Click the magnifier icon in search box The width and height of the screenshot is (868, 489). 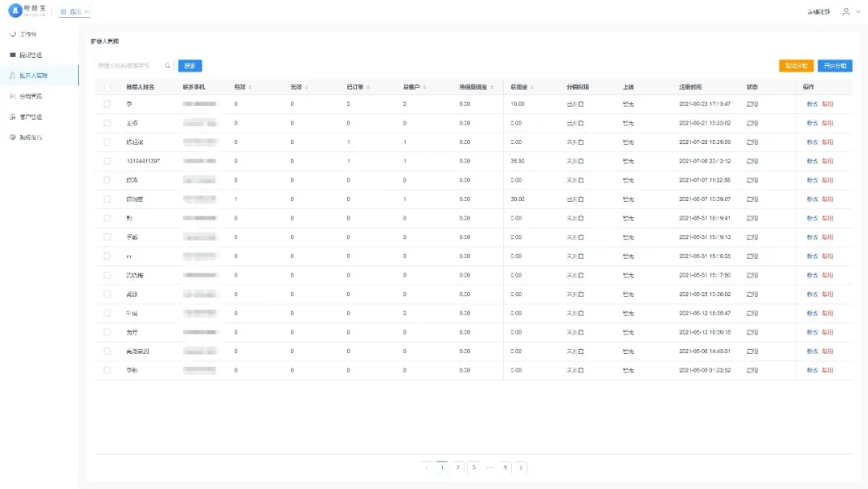pyautogui.click(x=168, y=66)
